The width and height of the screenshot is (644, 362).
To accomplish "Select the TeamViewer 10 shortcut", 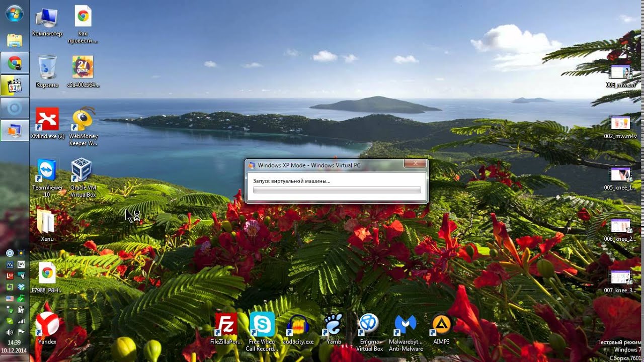I will (x=47, y=178).
